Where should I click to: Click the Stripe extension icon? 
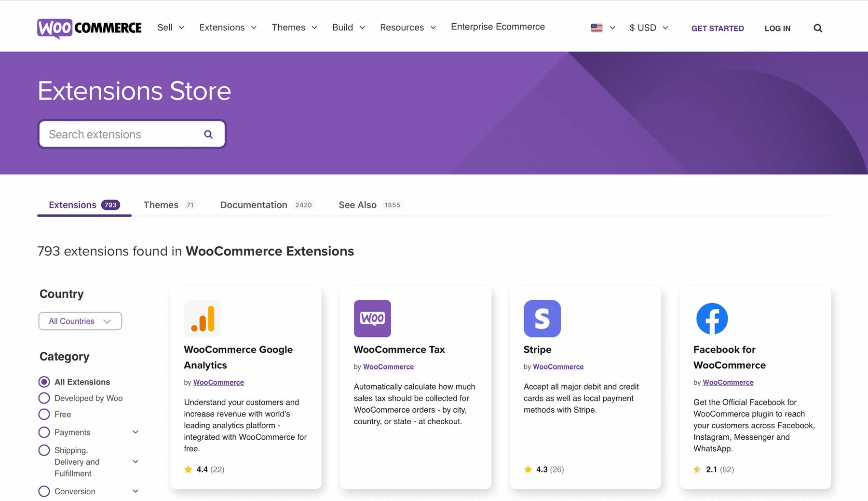click(x=542, y=319)
